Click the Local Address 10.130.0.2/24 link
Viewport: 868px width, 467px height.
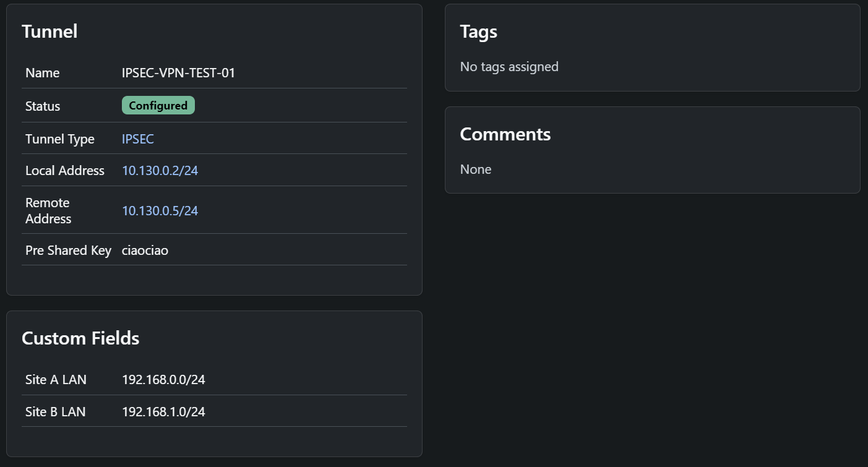(160, 170)
